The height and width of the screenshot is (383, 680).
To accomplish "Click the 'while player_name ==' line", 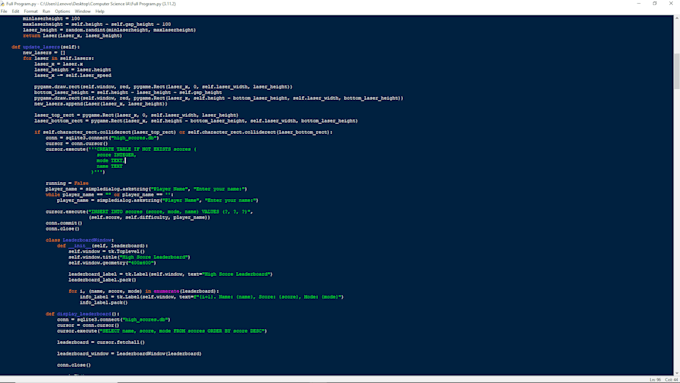I will (109, 194).
